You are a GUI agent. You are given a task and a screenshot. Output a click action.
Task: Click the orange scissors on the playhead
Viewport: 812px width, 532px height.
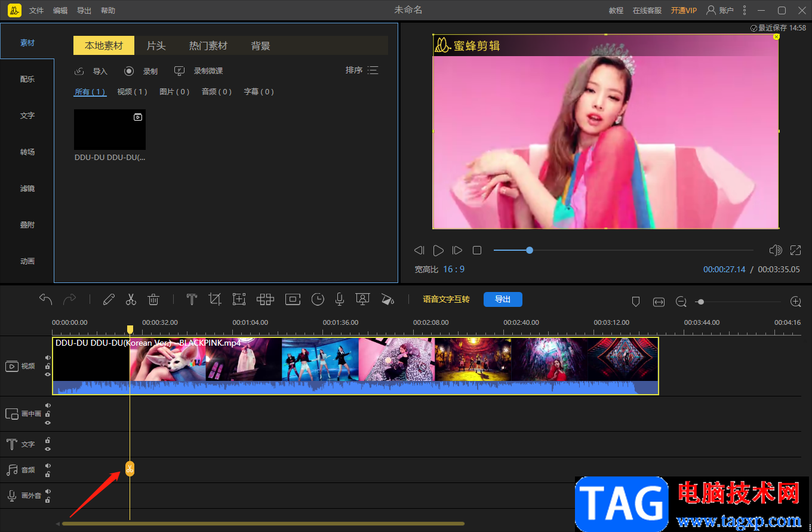130,469
